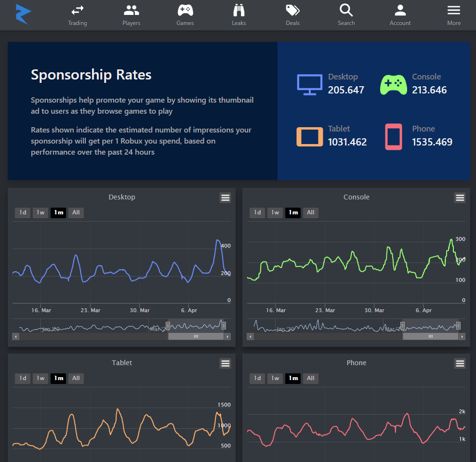This screenshot has height=462, width=476.
Task: Select All range on Phone chart
Action: 311,378
